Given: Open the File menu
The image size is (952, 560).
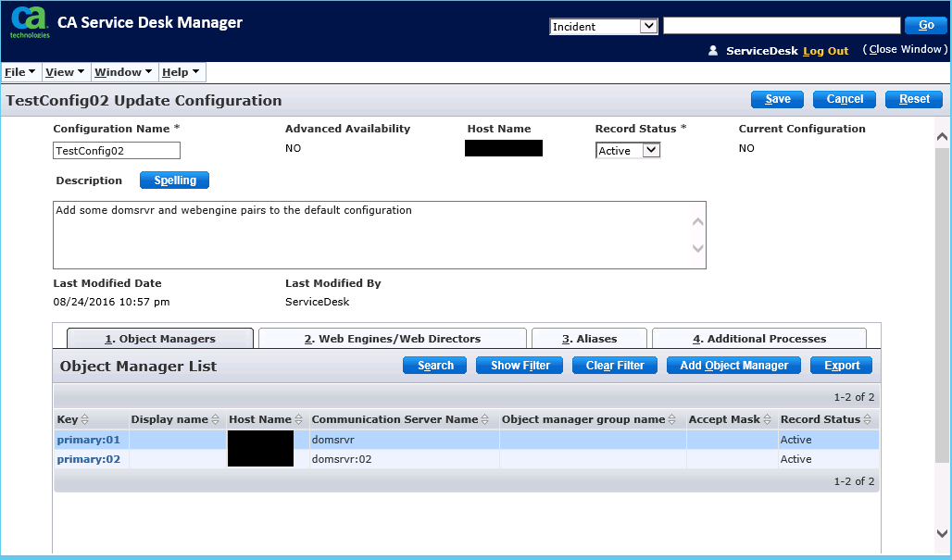Looking at the screenshot, I should [x=20, y=72].
